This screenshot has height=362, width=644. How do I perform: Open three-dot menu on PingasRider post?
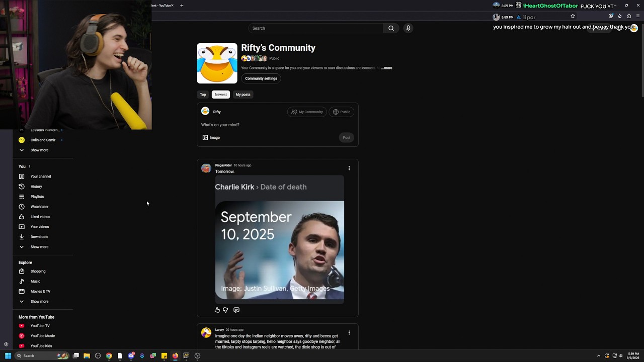[x=349, y=168]
